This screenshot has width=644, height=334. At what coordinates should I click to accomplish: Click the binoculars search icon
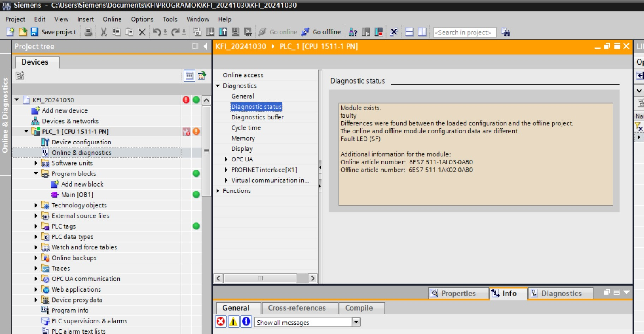point(506,32)
